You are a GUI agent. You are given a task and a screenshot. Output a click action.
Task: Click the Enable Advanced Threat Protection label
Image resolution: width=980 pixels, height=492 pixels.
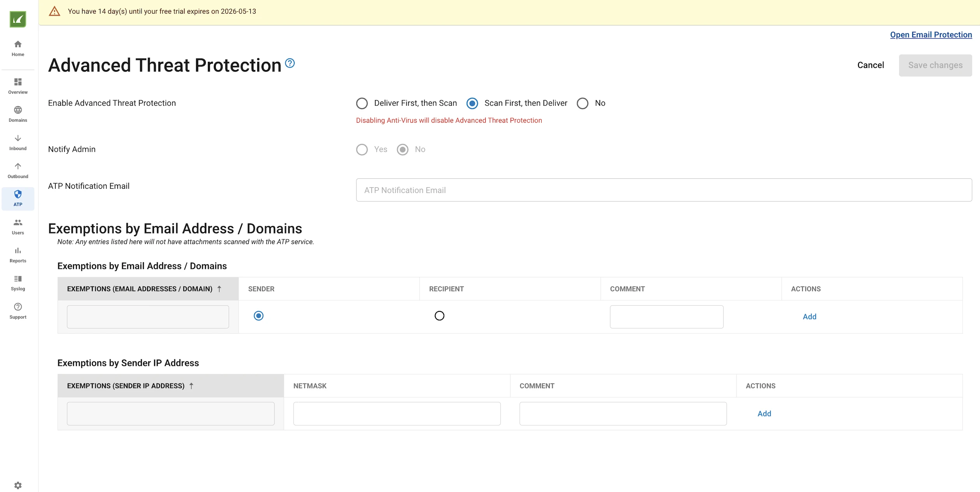[112, 103]
